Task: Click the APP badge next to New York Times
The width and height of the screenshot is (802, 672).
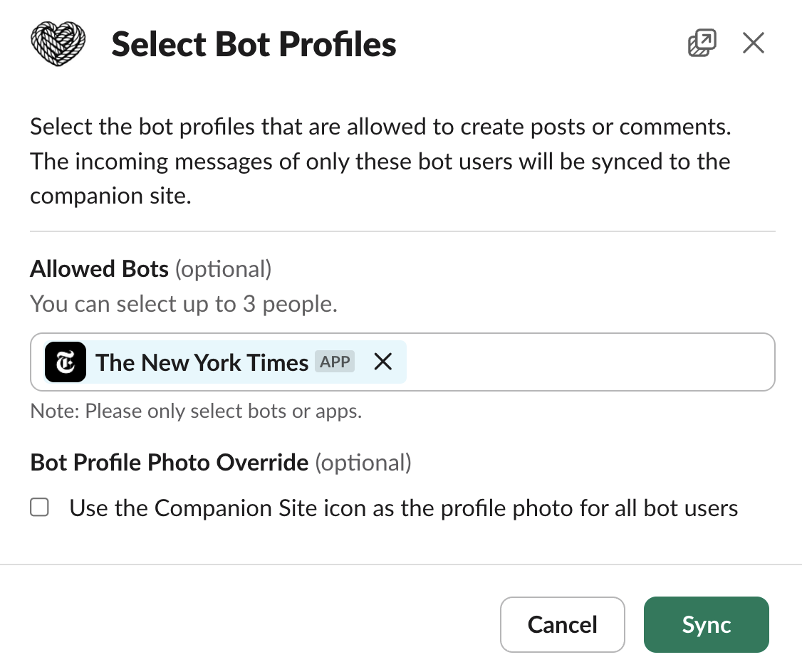Action: [335, 362]
